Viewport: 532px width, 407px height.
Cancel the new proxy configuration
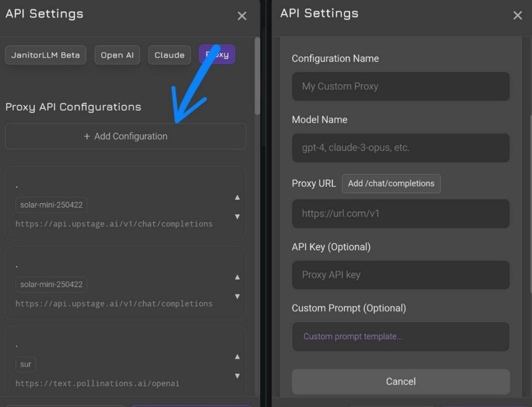(401, 381)
